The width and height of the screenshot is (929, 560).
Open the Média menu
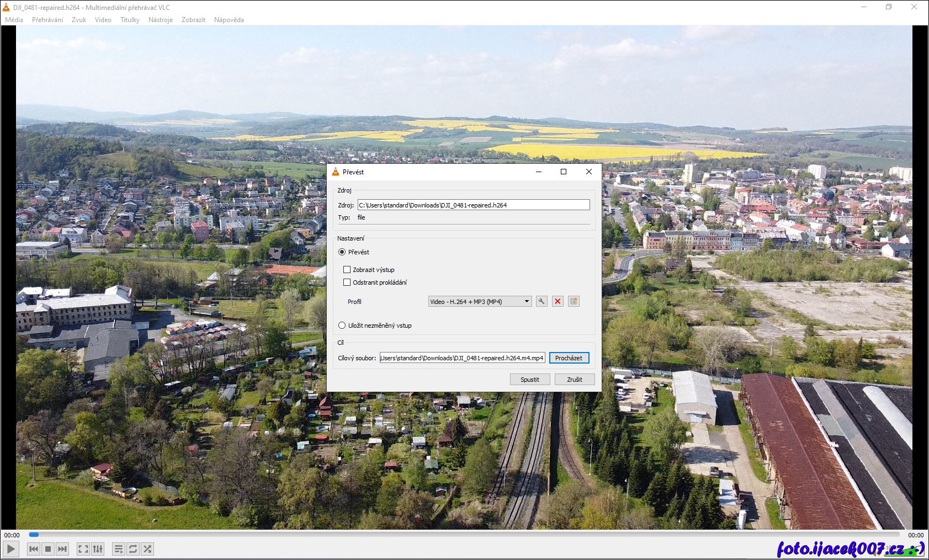[x=14, y=20]
